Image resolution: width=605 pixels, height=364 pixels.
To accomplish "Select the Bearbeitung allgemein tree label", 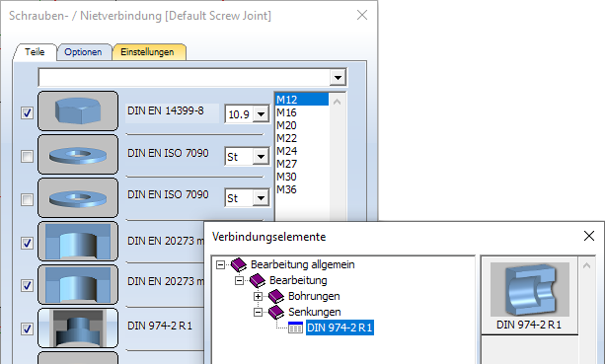I will click(302, 264).
